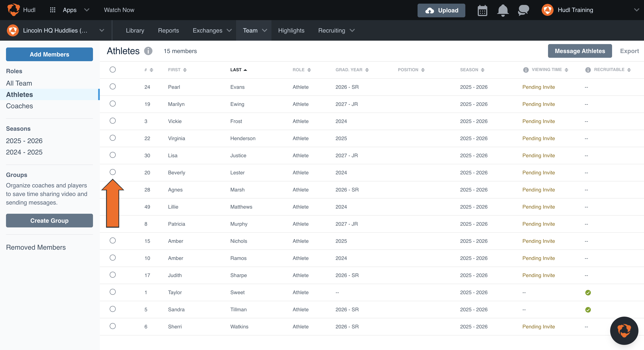Select Amber Nichols row checkbox
This screenshot has height=350, width=644.
click(x=113, y=240)
